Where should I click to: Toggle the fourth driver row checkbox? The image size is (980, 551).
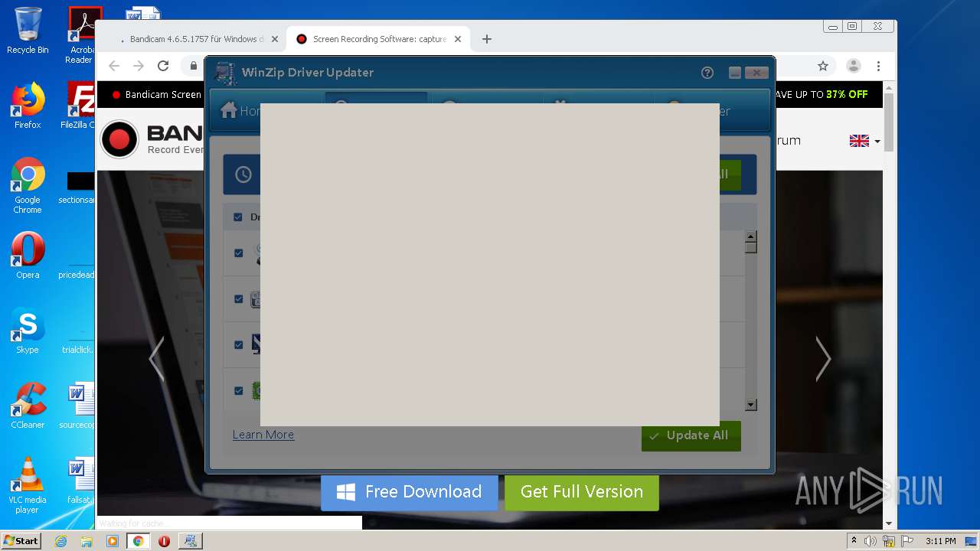pos(238,391)
